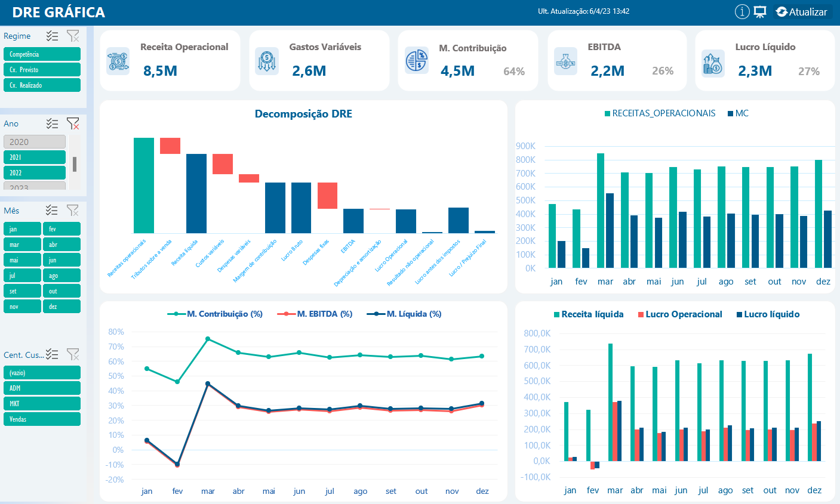Click M. EBITDA (%) line legend
The width and height of the screenshot is (840, 504).
point(315,314)
